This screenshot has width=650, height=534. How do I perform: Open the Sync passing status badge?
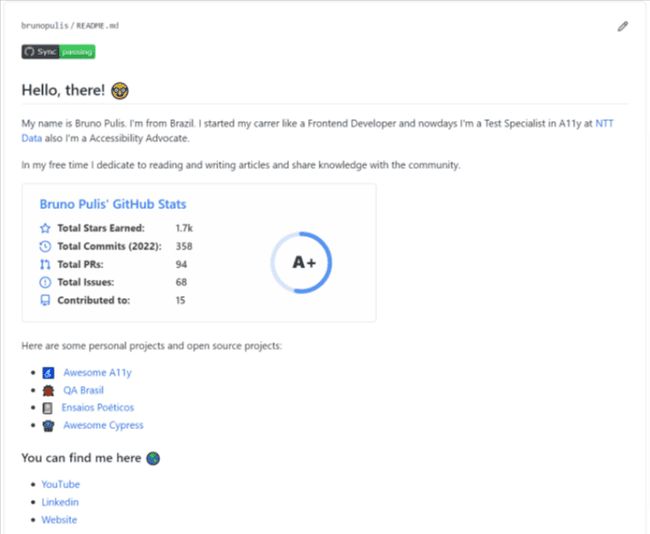tap(58, 52)
